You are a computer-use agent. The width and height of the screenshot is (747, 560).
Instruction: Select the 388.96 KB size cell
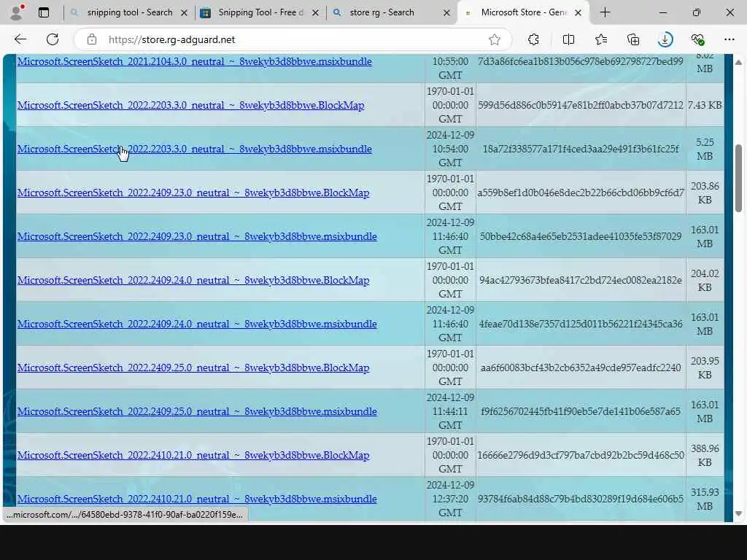(705, 456)
